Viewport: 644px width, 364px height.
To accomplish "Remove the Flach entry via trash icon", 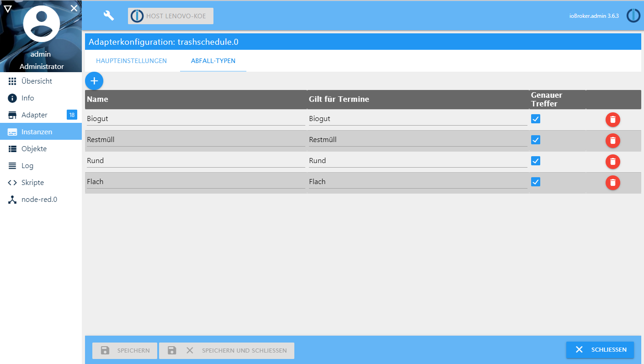I will pyautogui.click(x=612, y=183).
